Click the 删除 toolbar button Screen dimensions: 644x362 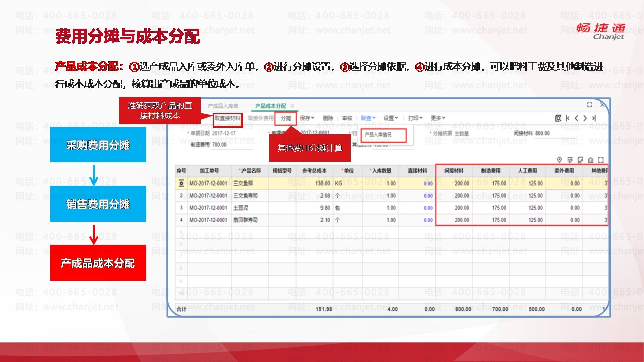click(328, 118)
